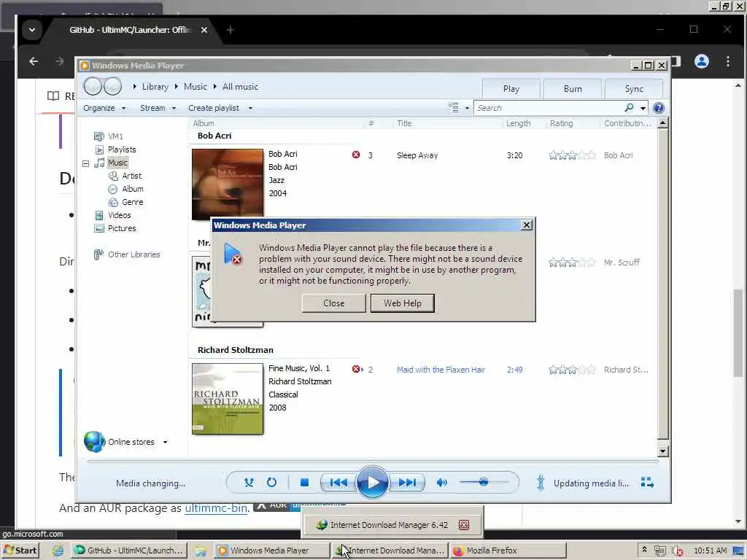Rate Maid with the Flaxen Hair stars
Image resolution: width=747 pixels, height=560 pixels.
pos(572,370)
